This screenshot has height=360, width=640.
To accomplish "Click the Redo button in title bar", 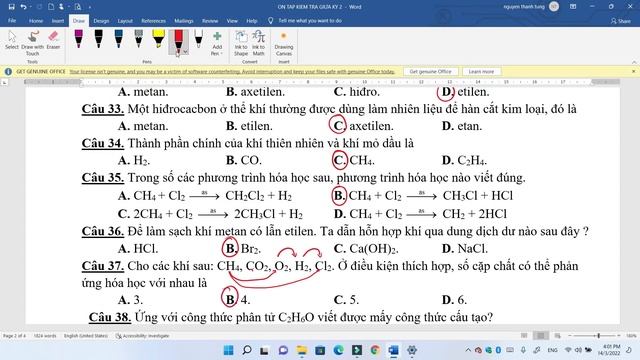I will [40, 7].
